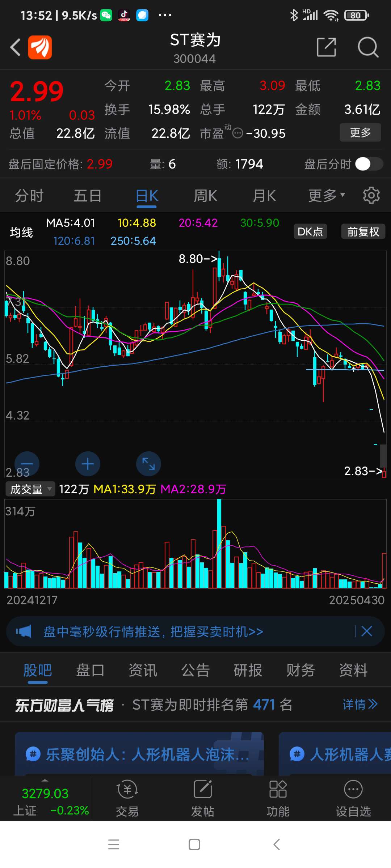Switch to the 财务 tab
Screen dimensions: 391x868
coord(300,670)
